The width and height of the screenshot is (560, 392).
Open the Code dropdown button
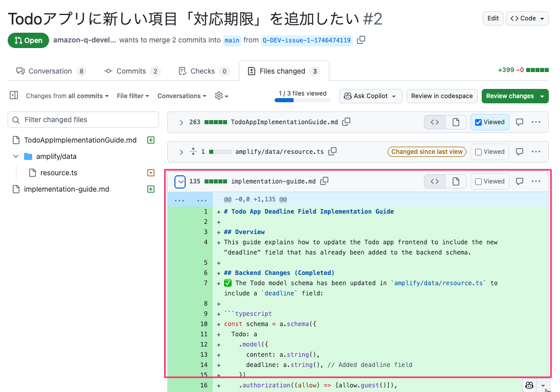527,18
